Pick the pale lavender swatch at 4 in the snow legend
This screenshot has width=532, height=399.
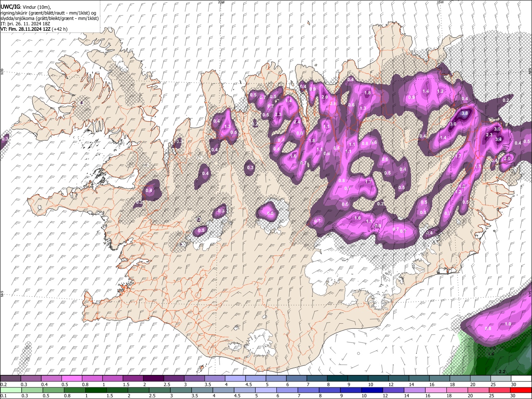[234, 379]
